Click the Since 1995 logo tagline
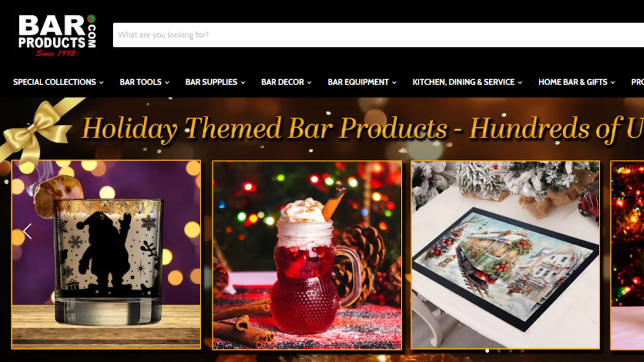 coord(56,53)
